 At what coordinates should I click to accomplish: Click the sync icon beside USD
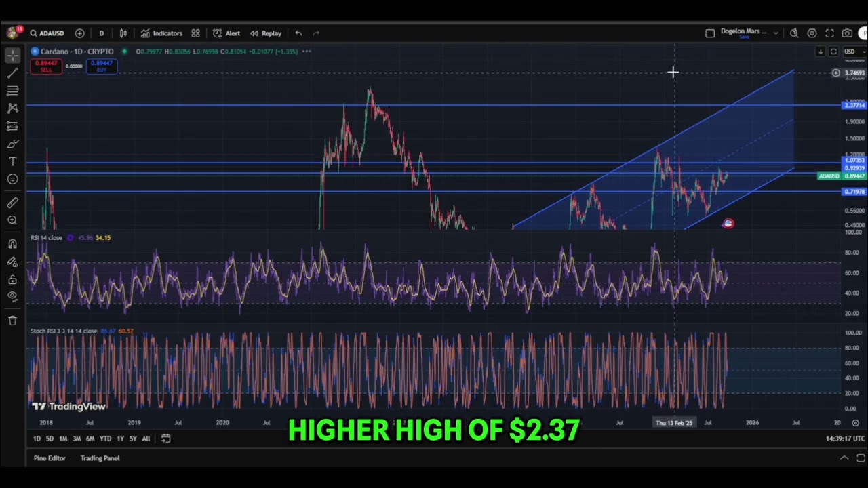click(x=833, y=52)
